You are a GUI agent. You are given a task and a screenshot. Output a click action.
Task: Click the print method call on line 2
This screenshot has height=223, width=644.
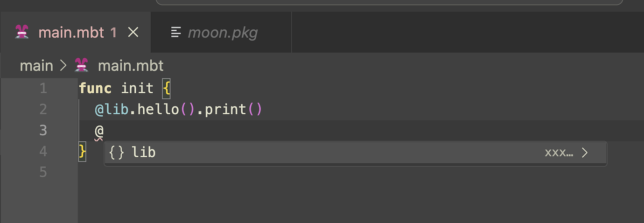[x=225, y=109]
